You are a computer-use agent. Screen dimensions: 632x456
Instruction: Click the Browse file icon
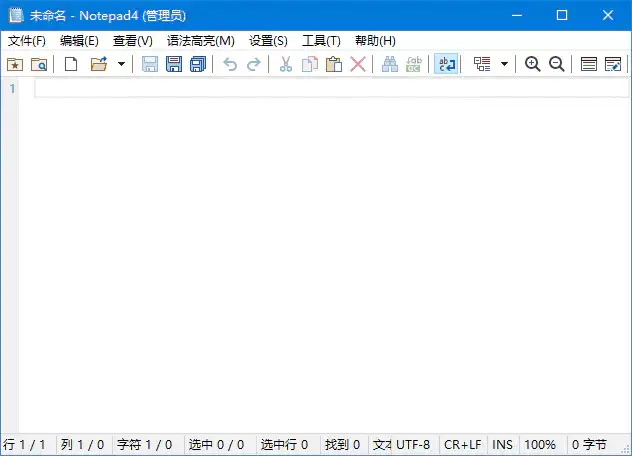pyautogui.click(x=39, y=64)
